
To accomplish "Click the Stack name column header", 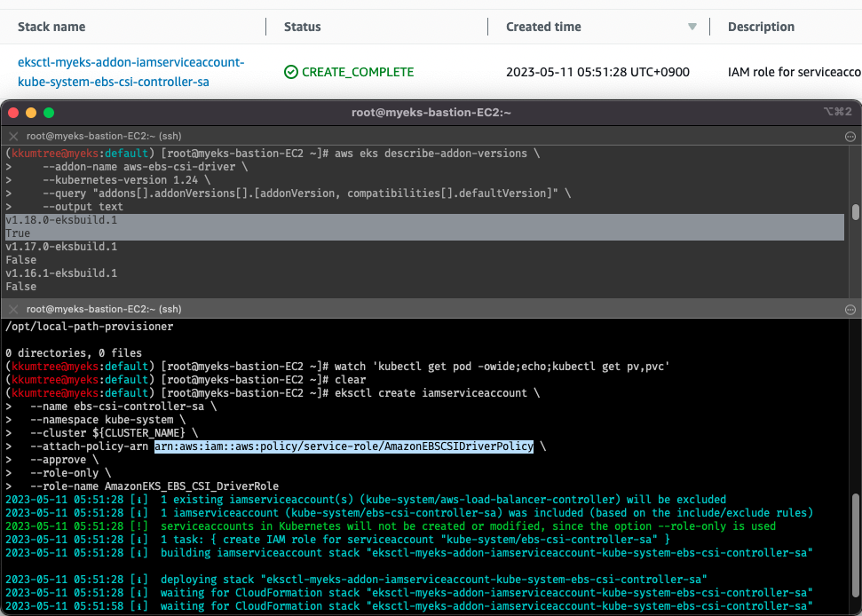I will (x=51, y=27).
